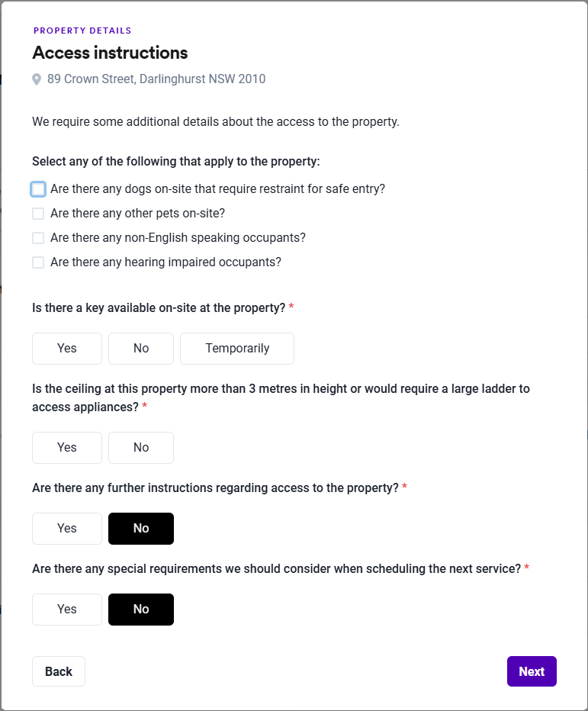Choose No for key available on-site

141,349
